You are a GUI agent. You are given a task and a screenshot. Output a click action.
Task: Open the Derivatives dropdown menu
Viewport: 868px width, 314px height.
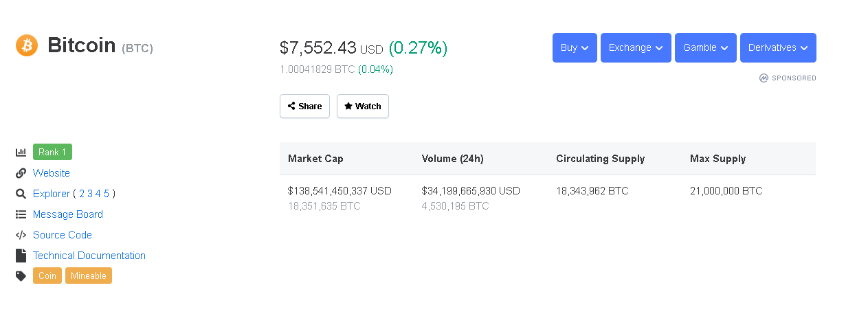pos(778,48)
